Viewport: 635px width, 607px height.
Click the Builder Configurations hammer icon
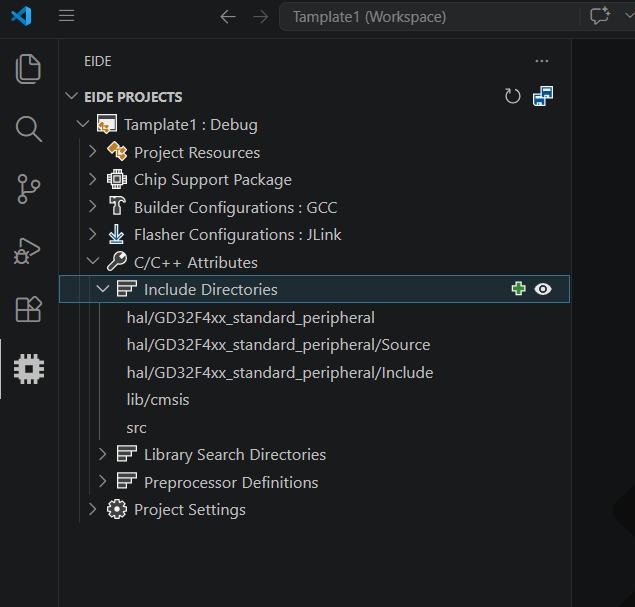[117, 206]
